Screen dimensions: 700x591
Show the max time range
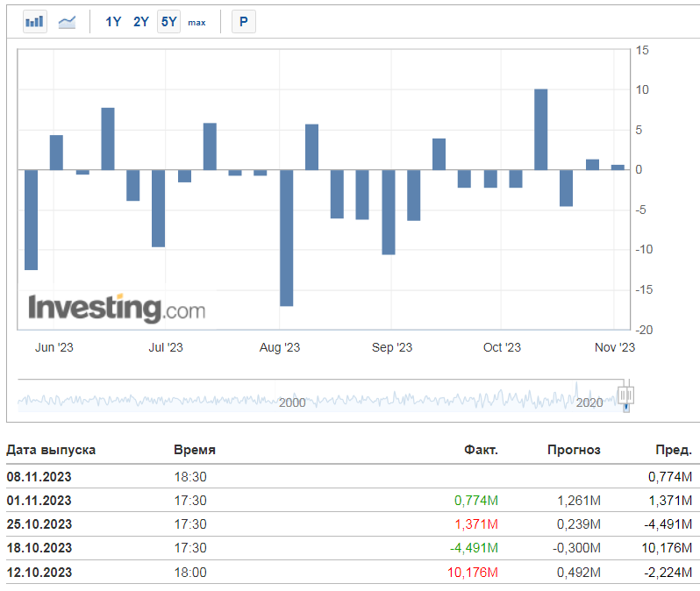click(196, 22)
